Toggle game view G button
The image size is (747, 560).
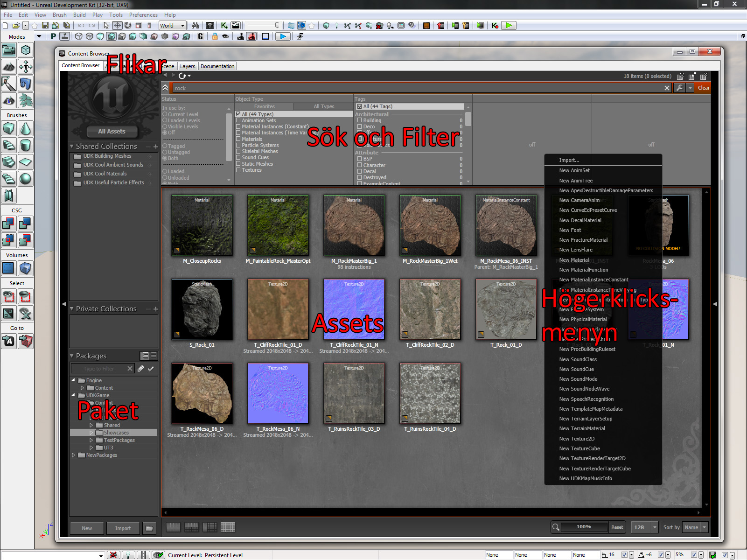[x=201, y=36]
